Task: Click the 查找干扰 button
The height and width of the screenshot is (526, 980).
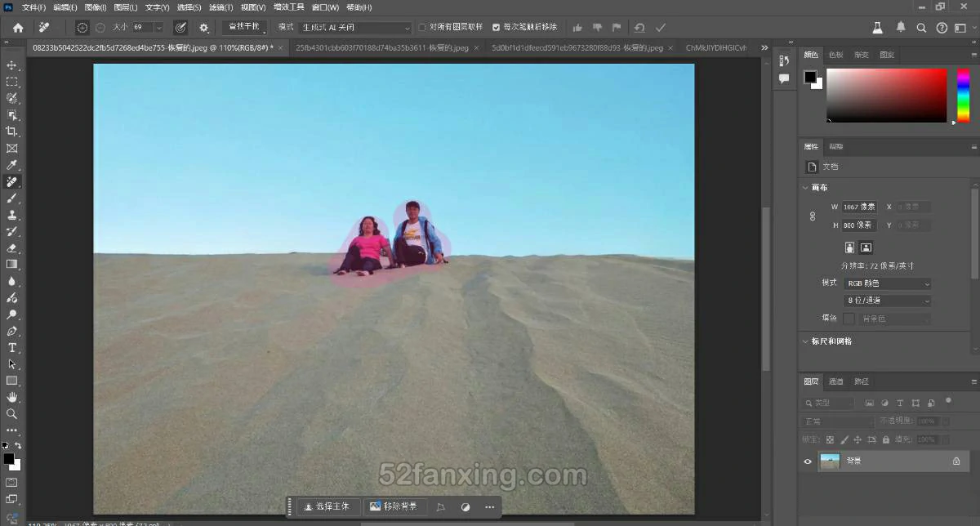Action: click(243, 27)
